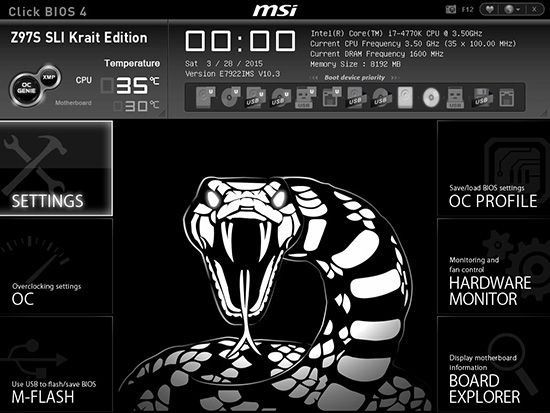Click the CPU temperature 35°C reading
Screen dimensions: 550x413
point(130,85)
